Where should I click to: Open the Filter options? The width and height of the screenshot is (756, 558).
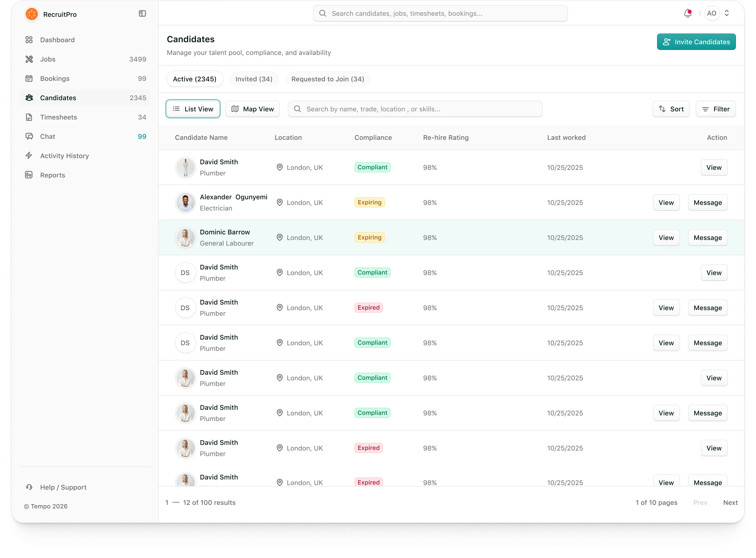pos(716,109)
